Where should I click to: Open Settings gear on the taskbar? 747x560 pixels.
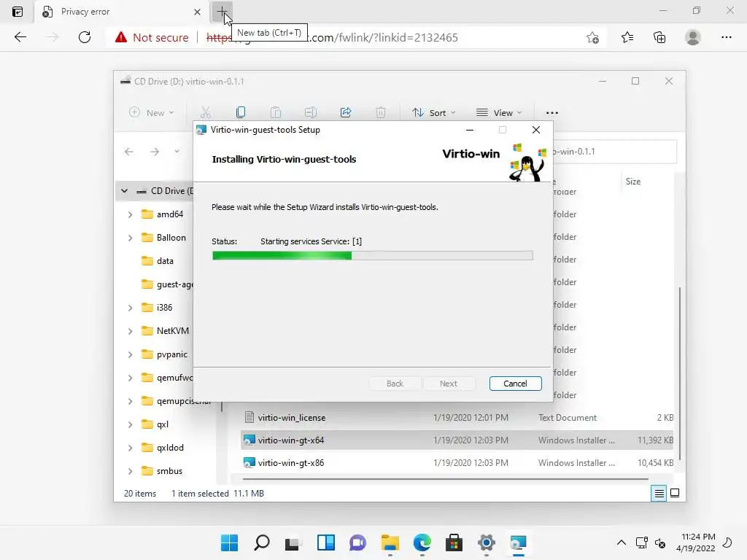pos(486,542)
